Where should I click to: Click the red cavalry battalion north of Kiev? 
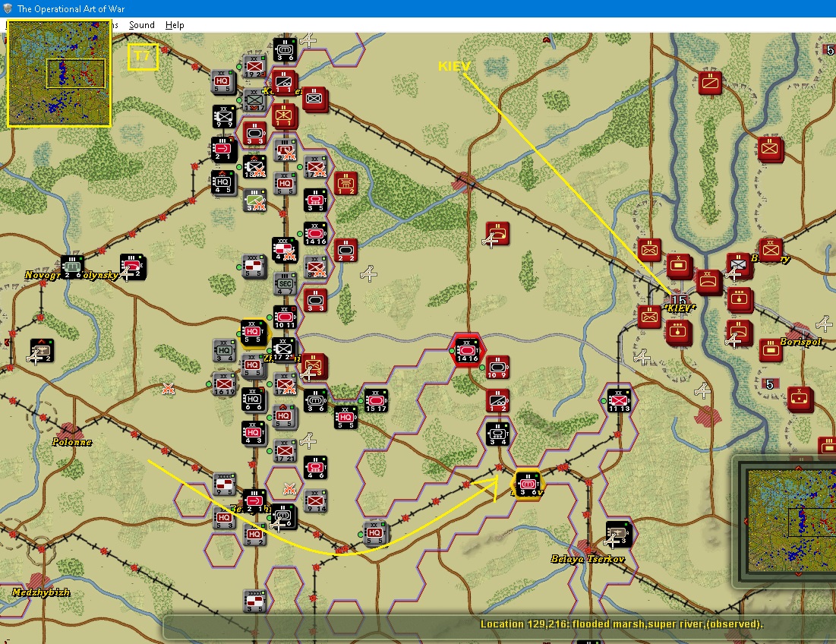pyautogui.click(x=710, y=82)
